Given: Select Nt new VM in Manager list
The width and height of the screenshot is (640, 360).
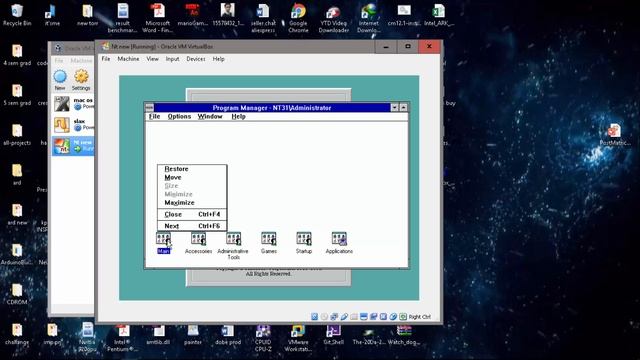Looking at the screenshot, I should [73, 146].
